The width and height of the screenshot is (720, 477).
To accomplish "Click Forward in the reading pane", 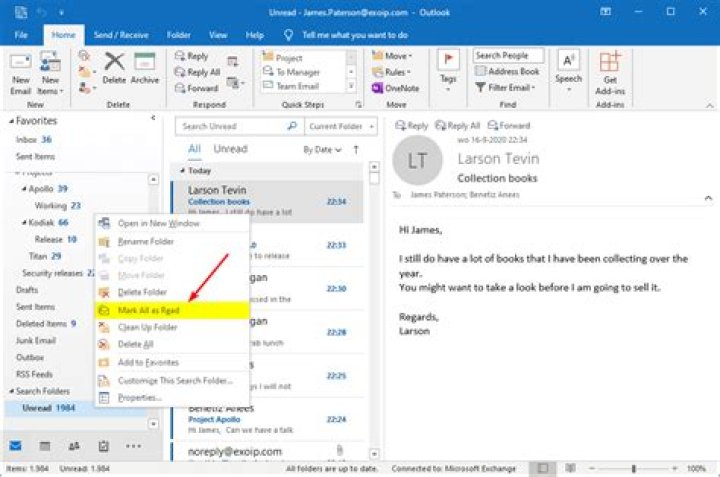I will pos(509,125).
